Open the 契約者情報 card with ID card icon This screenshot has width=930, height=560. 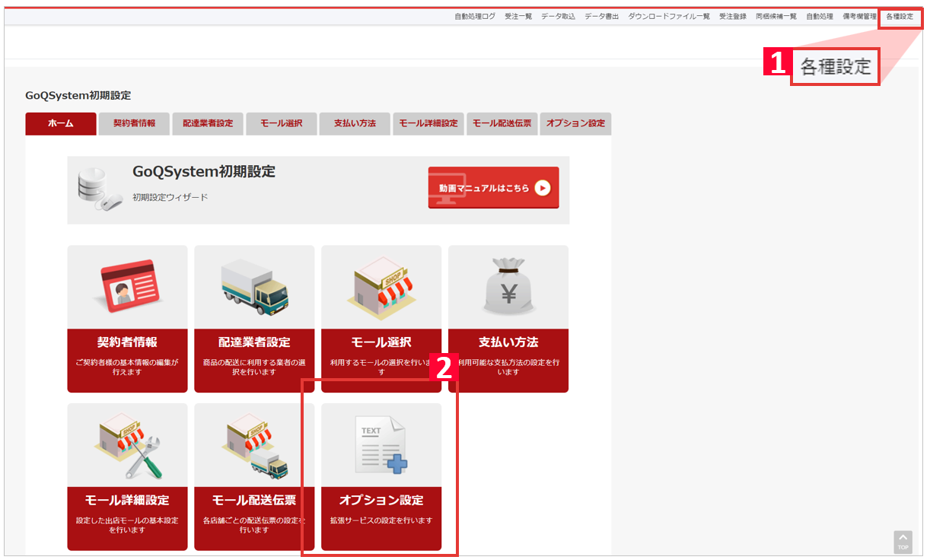[127, 319]
